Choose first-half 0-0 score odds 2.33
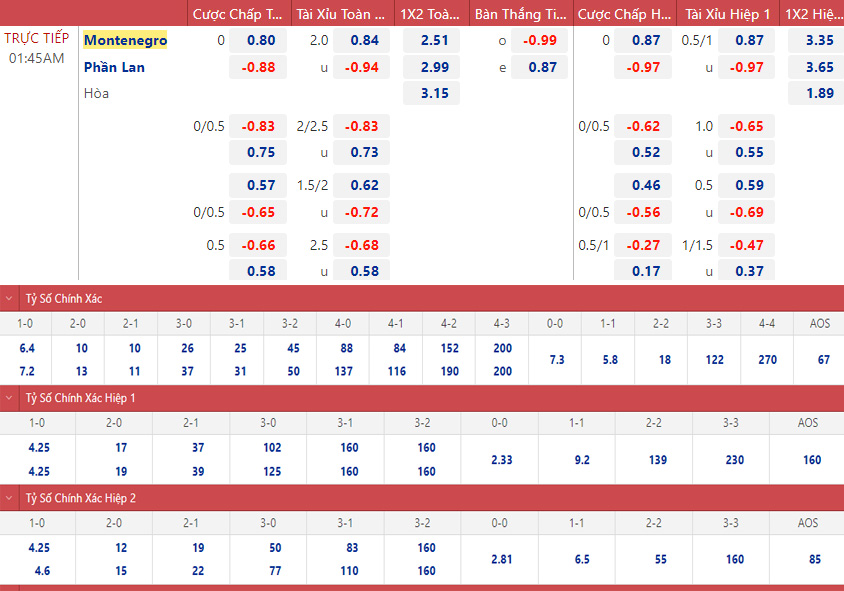This screenshot has height=591, width=844. (499, 460)
